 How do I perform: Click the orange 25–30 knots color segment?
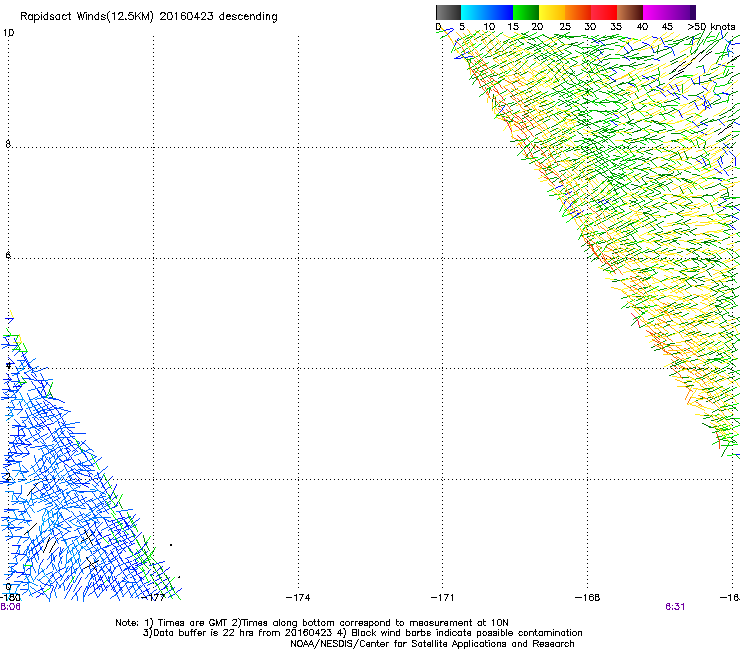pyautogui.click(x=578, y=12)
